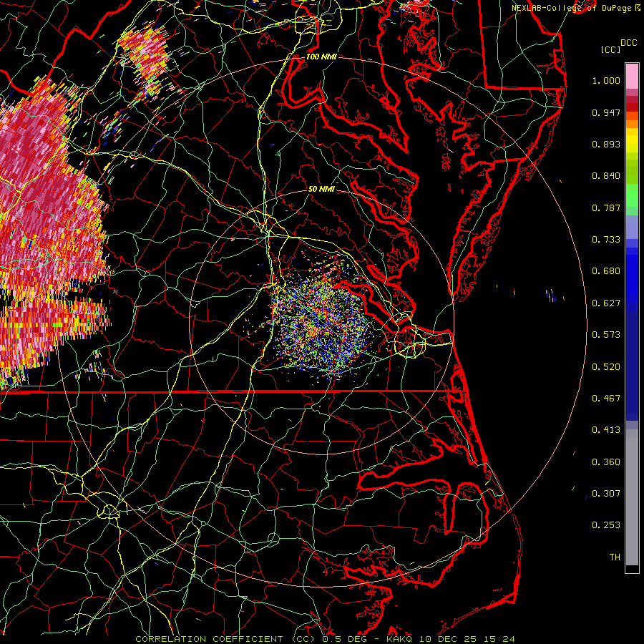
Task: Select the 0.360 scale value
Action: (x=606, y=462)
